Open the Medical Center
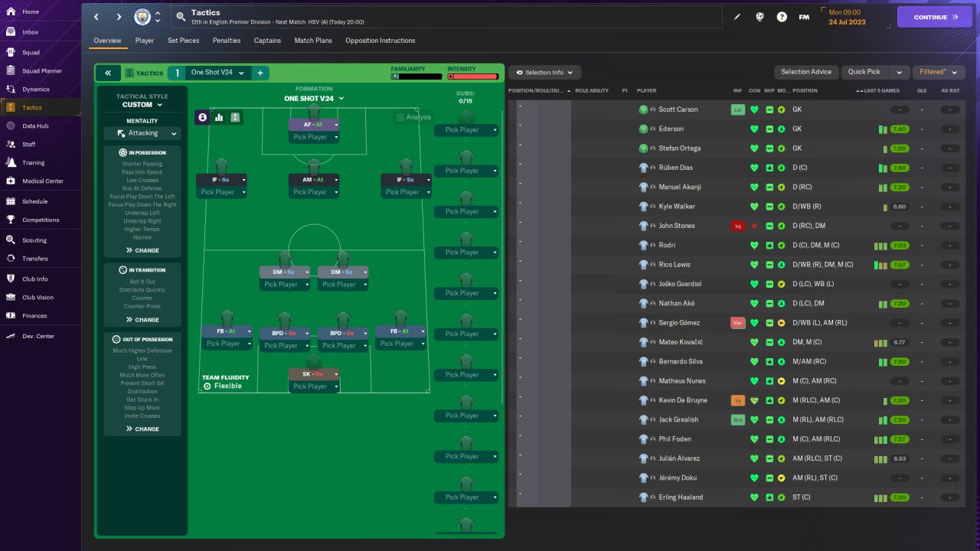Viewport: 980px width, 551px height. (43, 181)
